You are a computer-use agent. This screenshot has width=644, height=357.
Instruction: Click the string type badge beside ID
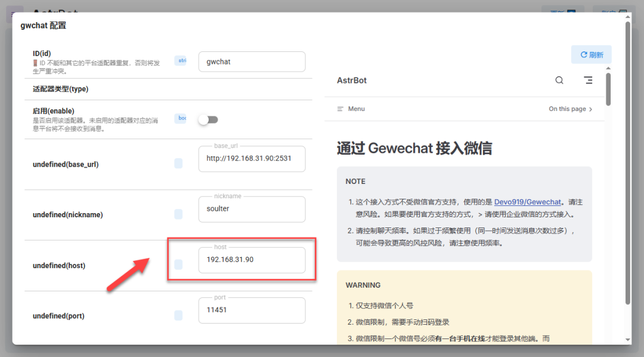(x=180, y=60)
